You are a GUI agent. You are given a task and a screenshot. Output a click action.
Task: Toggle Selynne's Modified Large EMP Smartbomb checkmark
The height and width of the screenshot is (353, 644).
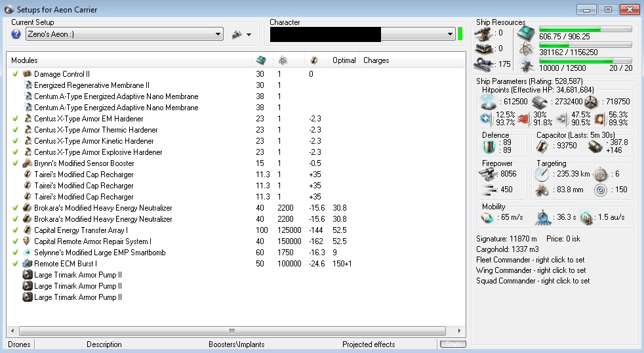(15, 253)
